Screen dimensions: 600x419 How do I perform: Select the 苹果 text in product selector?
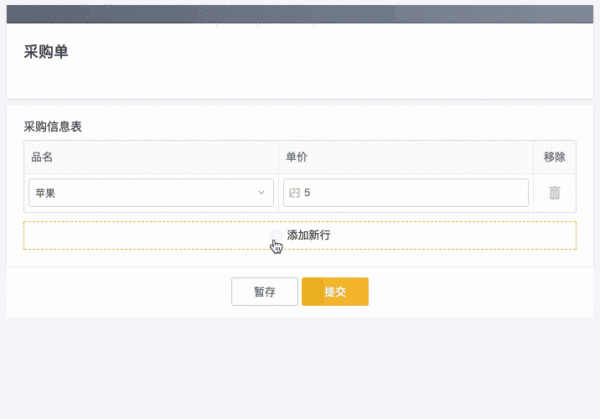tap(45, 193)
